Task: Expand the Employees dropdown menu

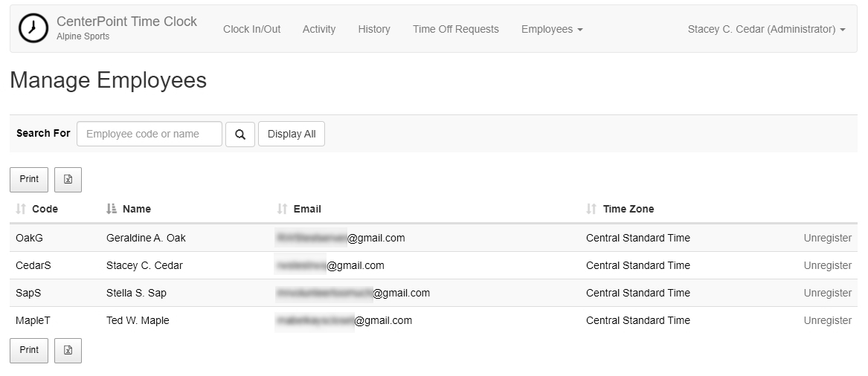Action: click(552, 29)
